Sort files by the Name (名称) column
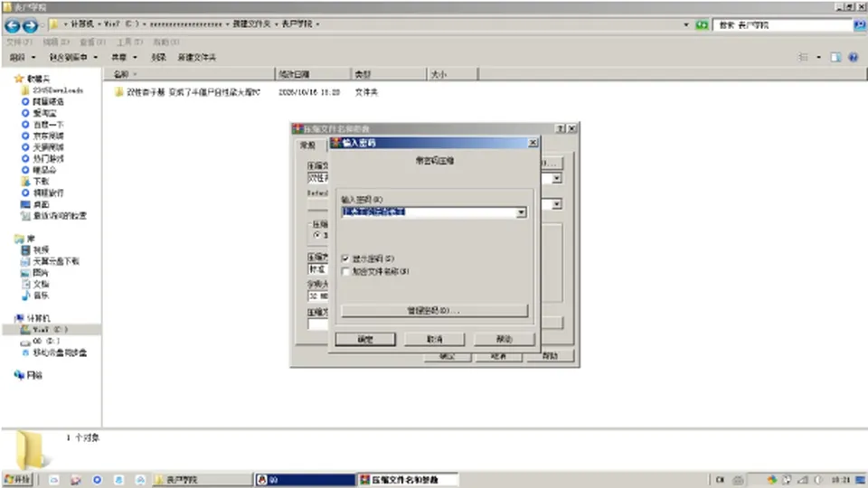Image resolution: width=868 pixels, height=488 pixels. (x=189, y=74)
